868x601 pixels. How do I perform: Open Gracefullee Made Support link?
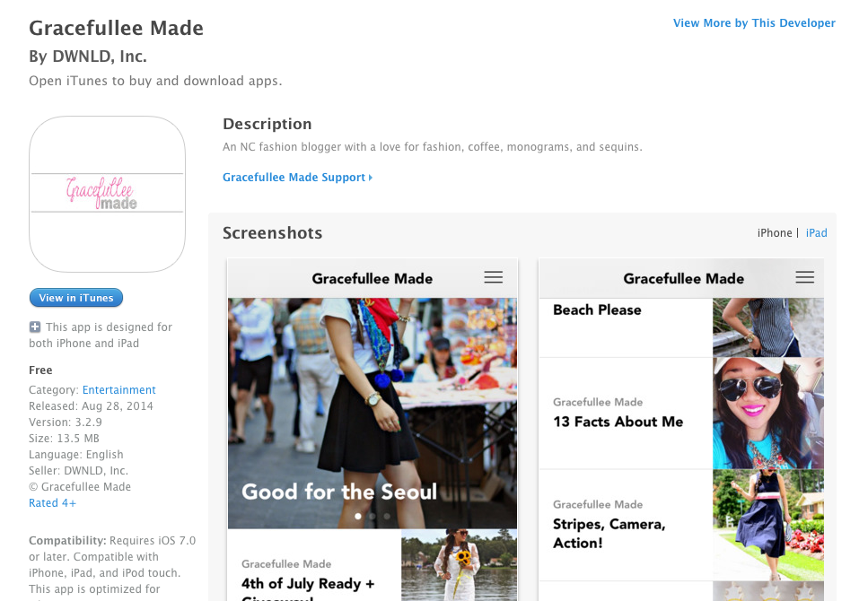point(294,177)
